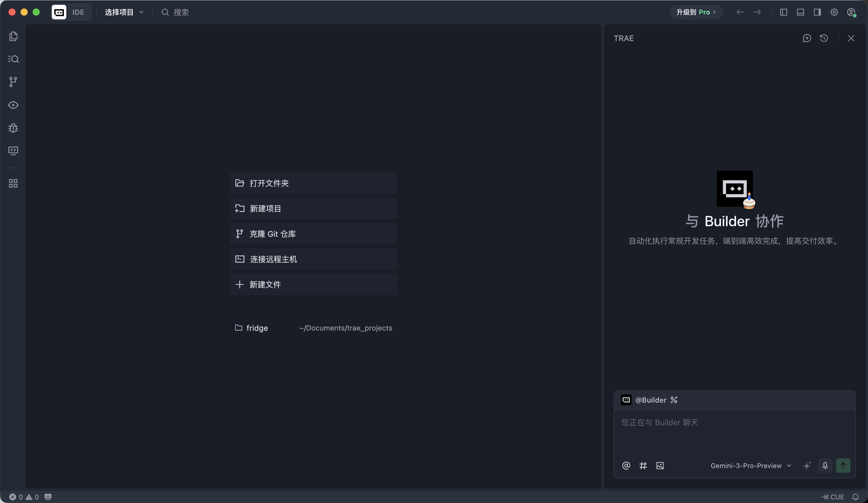The width and height of the screenshot is (868, 503).
Task: Select 克隆 Git 仓库 option
Action: pos(313,234)
